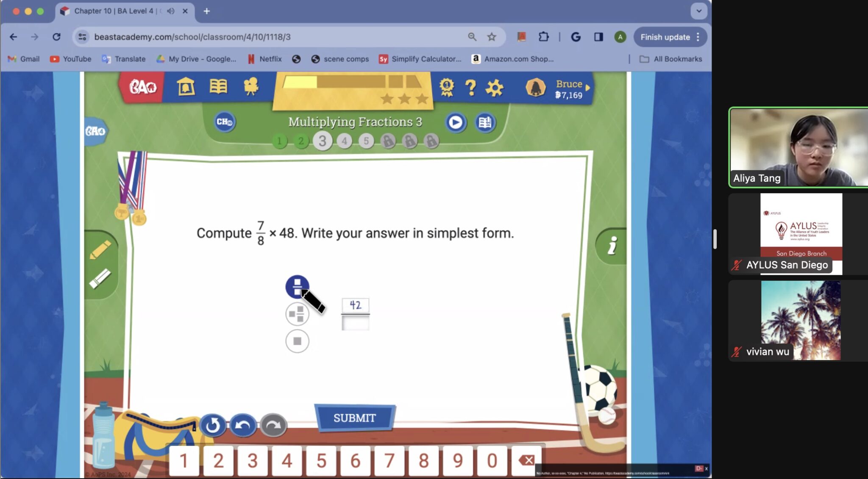Open Gmail bookmark
Screen dimensions: 868x479
[x=24, y=59]
